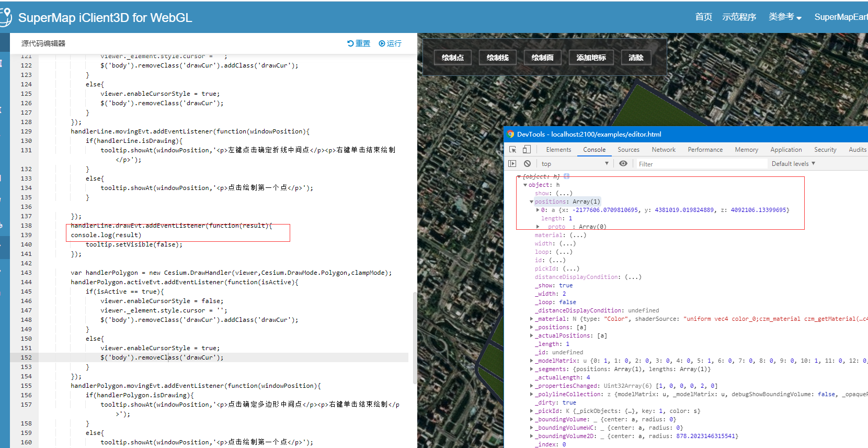Click the SuperMap iClient3D for WebGL title

pos(105,17)
